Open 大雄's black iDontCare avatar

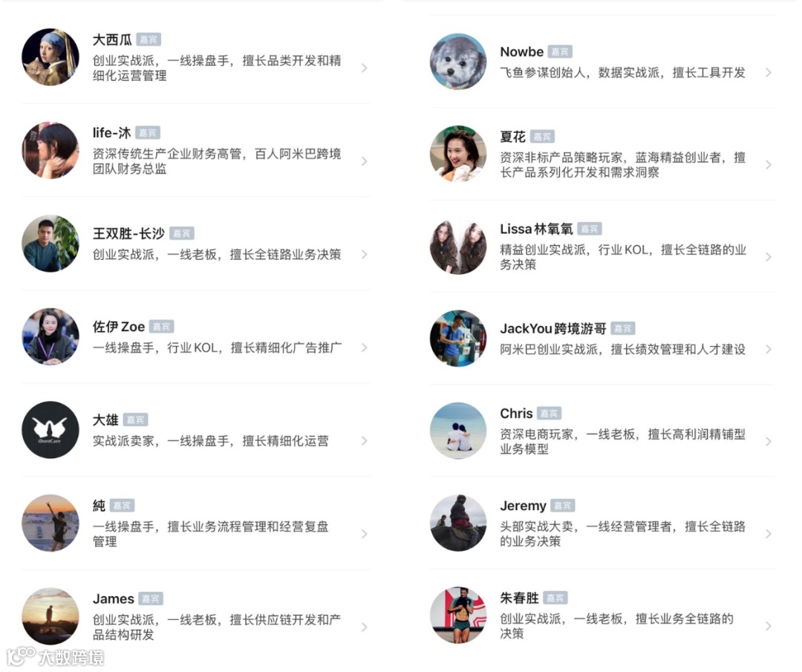tap(50, 430)
